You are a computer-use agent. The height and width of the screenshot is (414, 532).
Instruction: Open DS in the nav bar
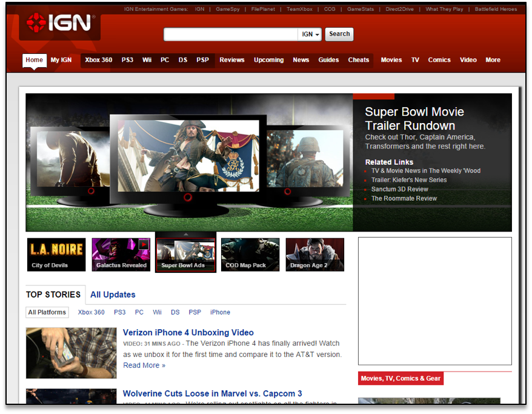tap(183, 60)
